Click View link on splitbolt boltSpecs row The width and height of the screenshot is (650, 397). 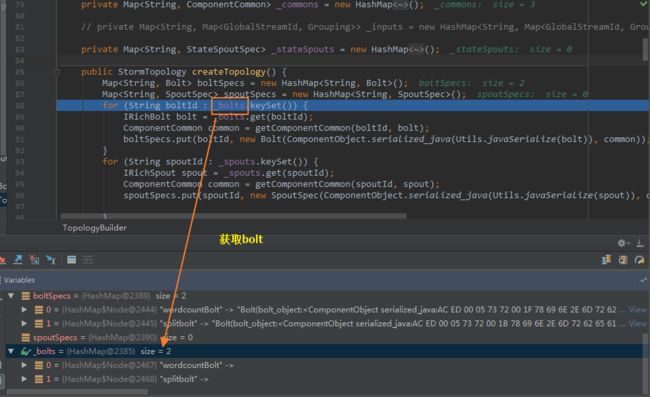[637, 323]
